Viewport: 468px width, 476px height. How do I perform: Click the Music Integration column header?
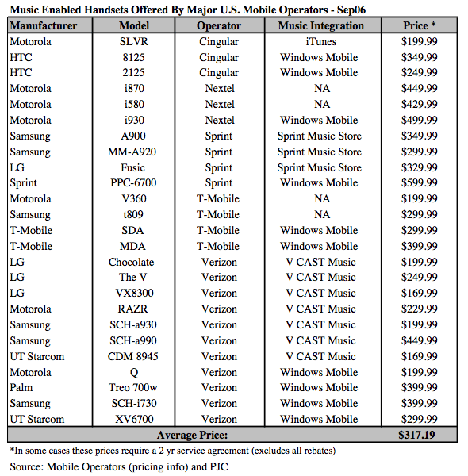tap(320, 25)
